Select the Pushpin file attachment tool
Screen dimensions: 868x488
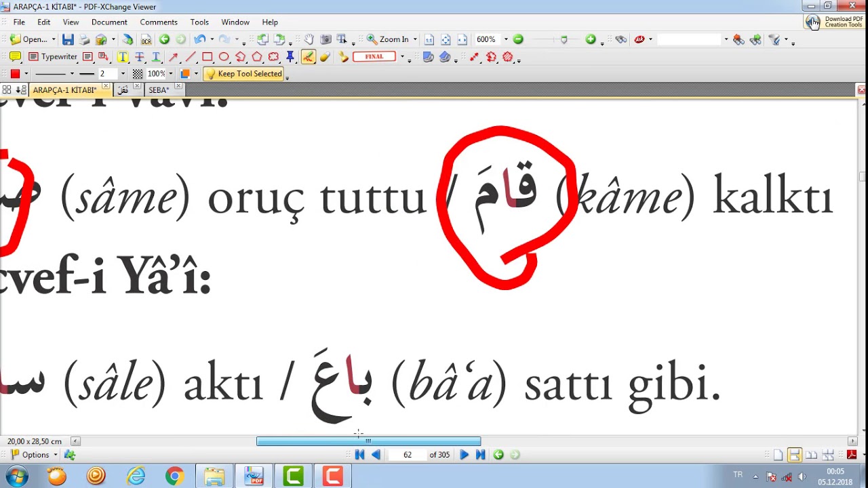[290, 56]
